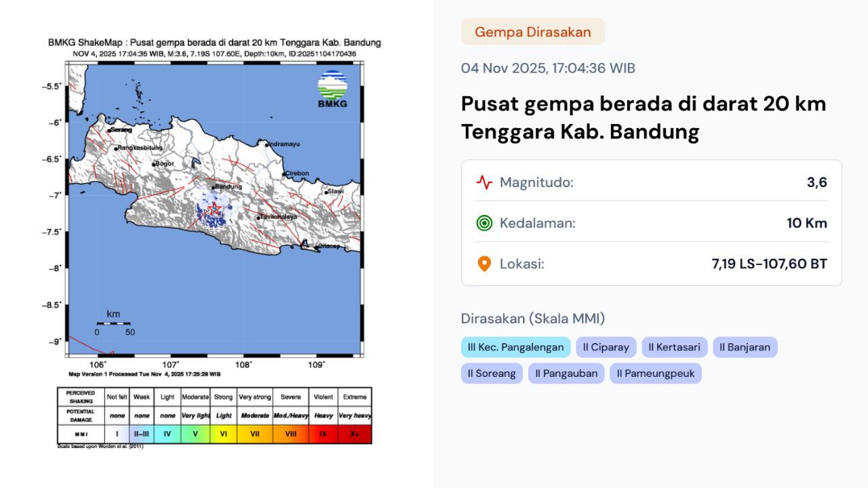This screenshot has height=488, width=868.
Task: Select the II Banjaran tag
Action: [745, 347]
